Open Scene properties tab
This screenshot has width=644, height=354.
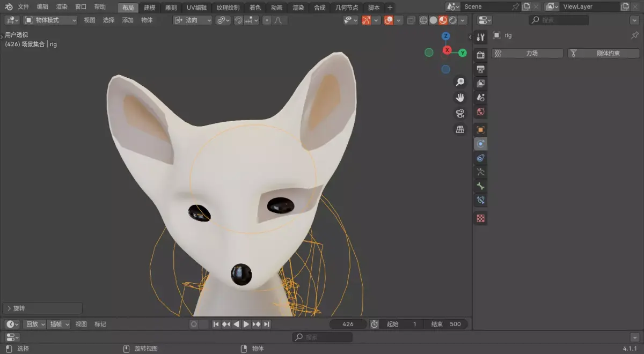point(480,98)
